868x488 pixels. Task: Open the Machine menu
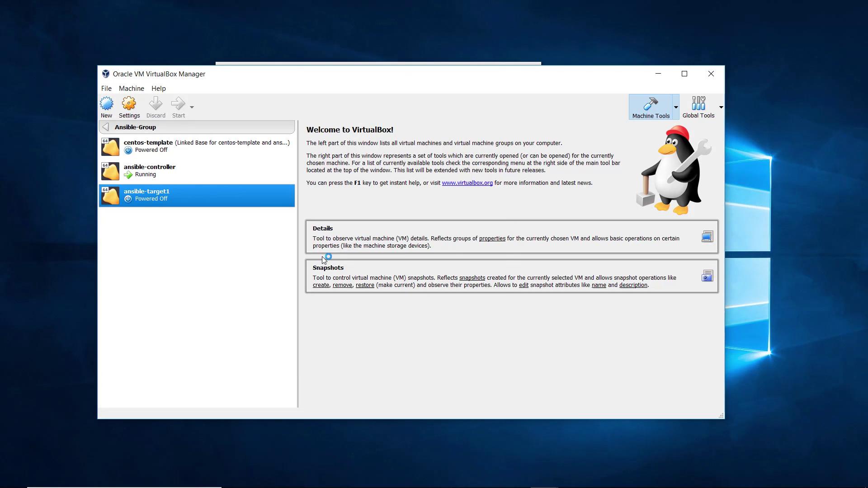click(131, 89)
